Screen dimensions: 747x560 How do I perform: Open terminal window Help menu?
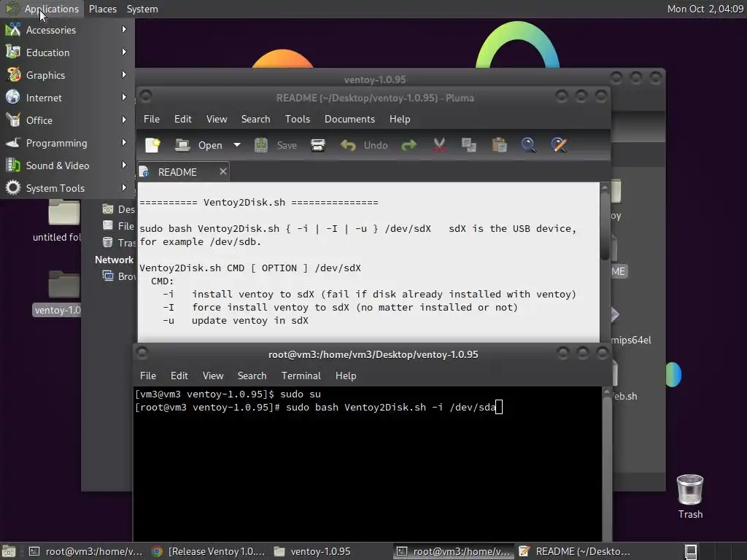click(x=346, y=376)
